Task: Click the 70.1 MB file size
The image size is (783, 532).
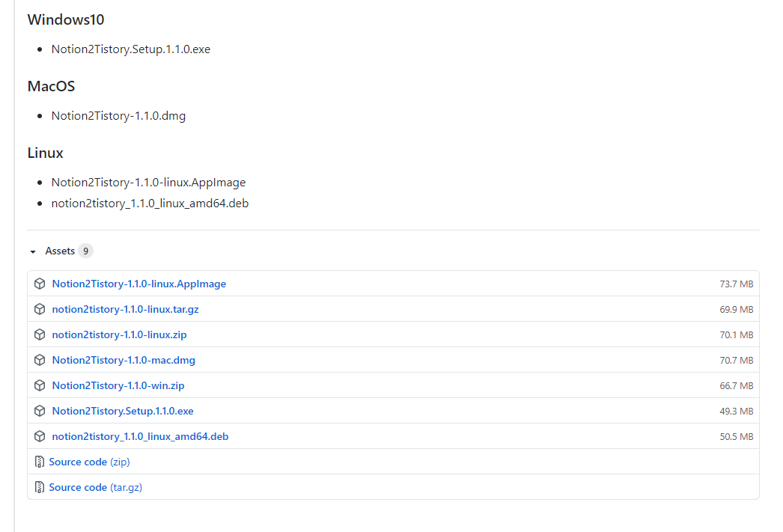Action: point(736,335)
